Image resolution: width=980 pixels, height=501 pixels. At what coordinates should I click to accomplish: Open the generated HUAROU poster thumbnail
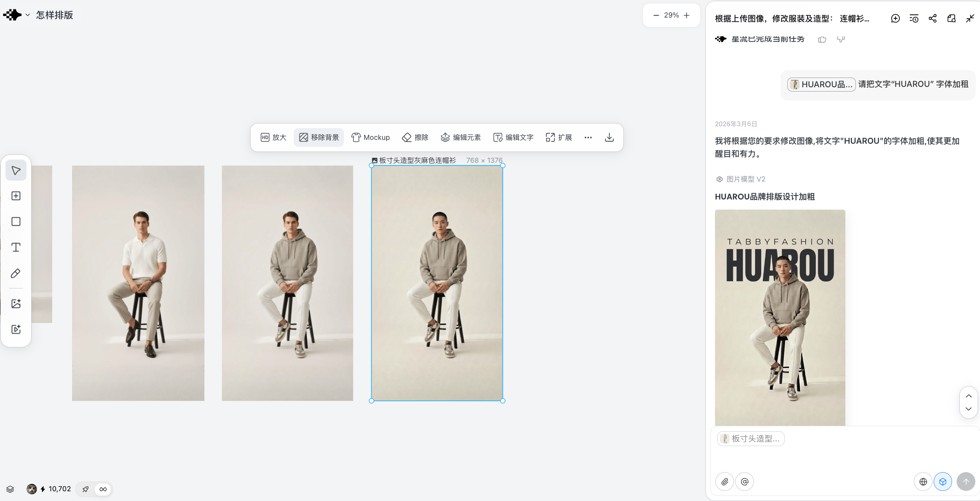coord(780,318)
